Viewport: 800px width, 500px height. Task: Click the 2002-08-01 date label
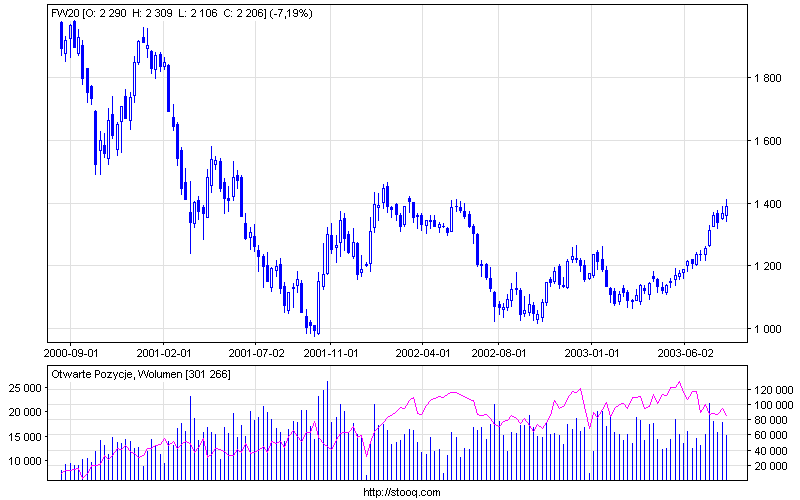tap(498, 353)
